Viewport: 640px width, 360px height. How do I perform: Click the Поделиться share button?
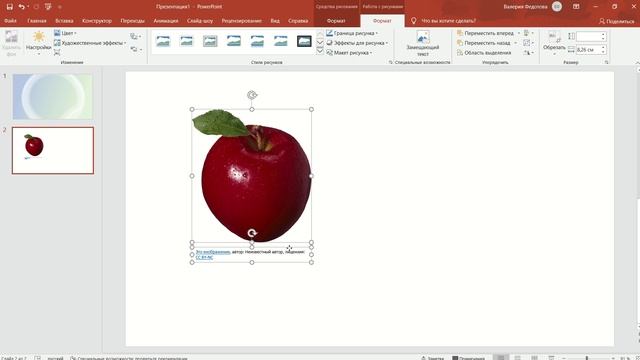click(x=616, y=21)
